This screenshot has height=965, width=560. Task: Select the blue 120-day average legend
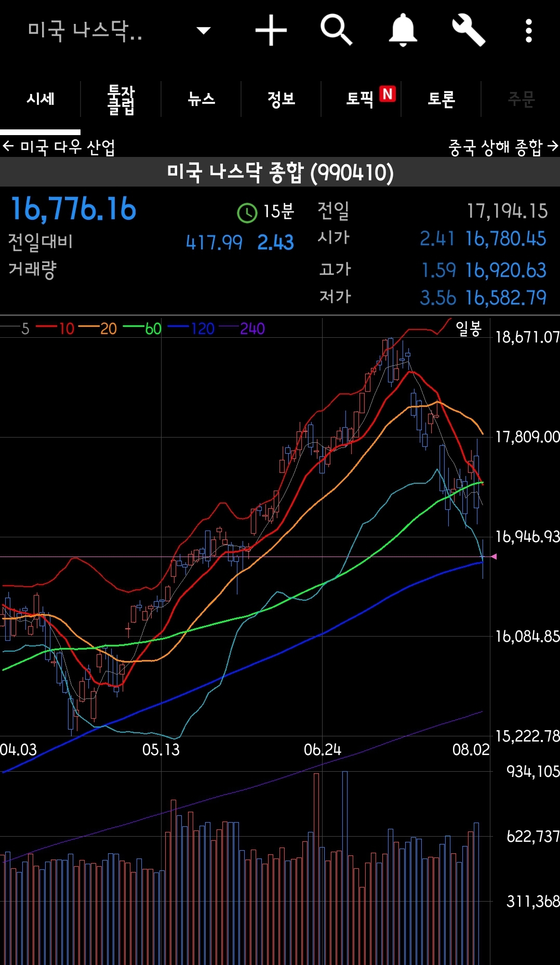pyautogui.click(x=191, y=328)
